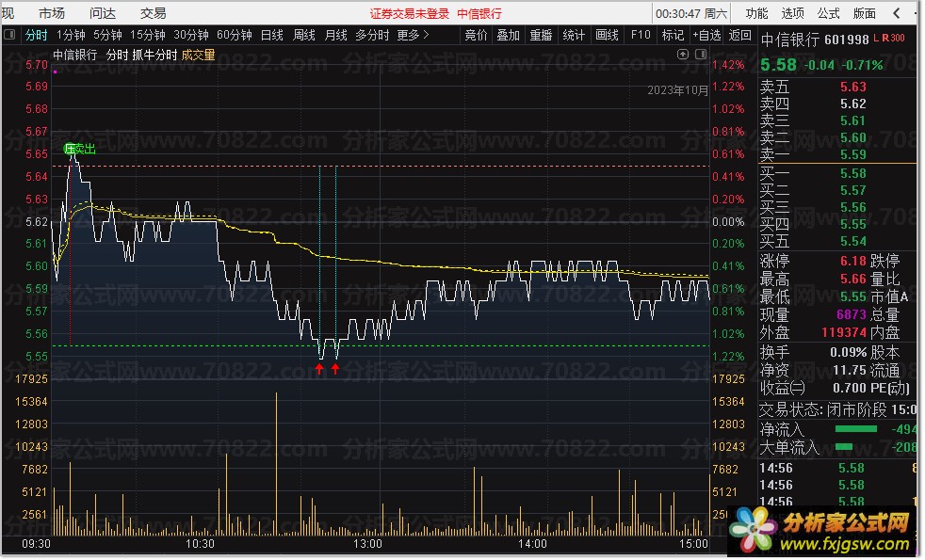Click the 中信银行 601998 quote header
Viewport: 925px width, 560px height.
815,40
